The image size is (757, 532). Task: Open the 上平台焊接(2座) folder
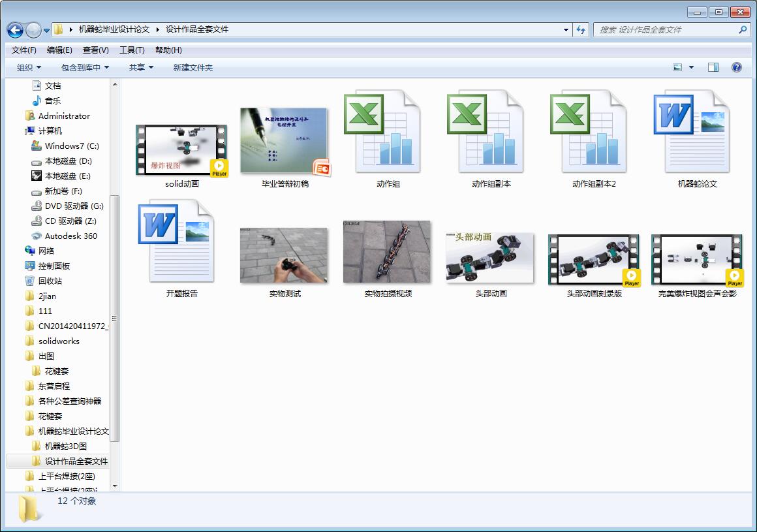[66, 476]
